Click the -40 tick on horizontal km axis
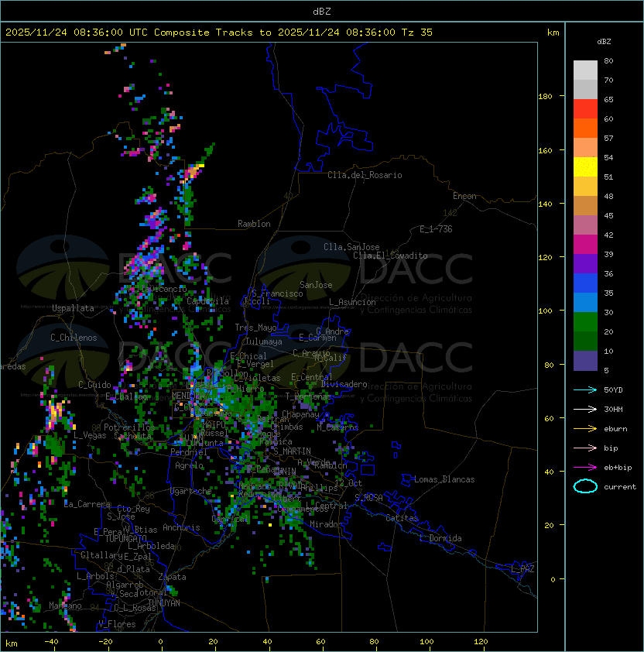Screen dimensions: 644x652 point(51,642)
